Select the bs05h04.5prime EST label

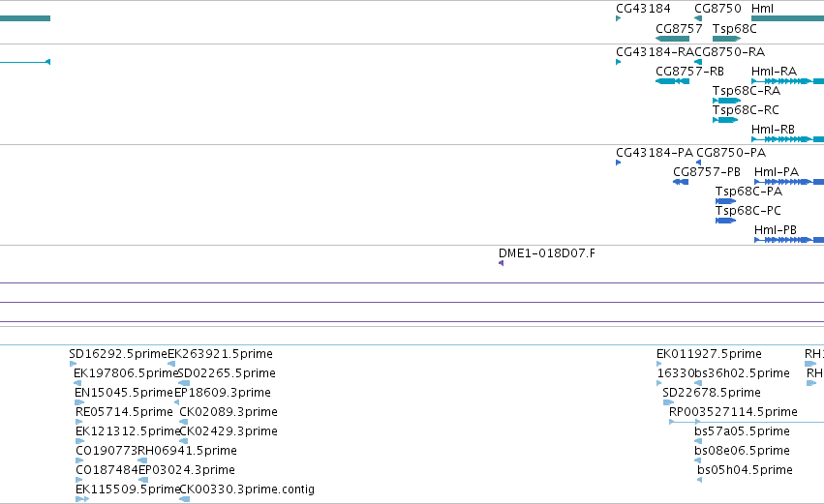pyautogui.click(x=746, y=471)
